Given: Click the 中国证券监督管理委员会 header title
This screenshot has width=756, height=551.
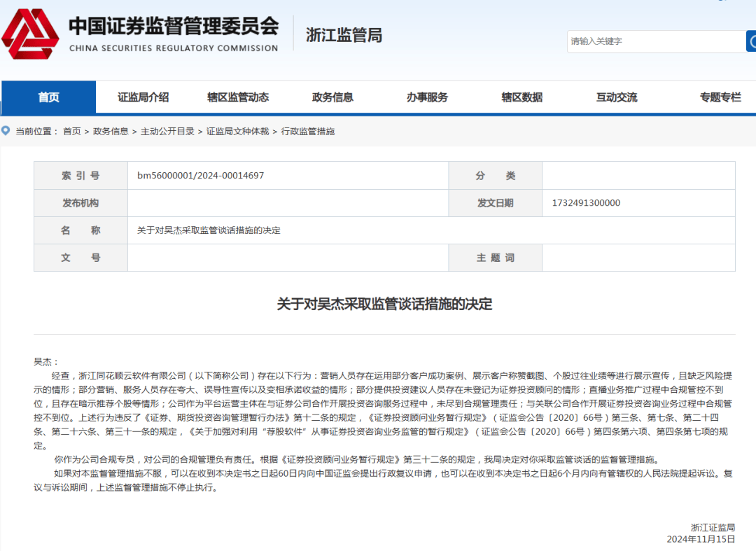Looking at the screenshot, I should pyautogui.click(x=174, y=26).
